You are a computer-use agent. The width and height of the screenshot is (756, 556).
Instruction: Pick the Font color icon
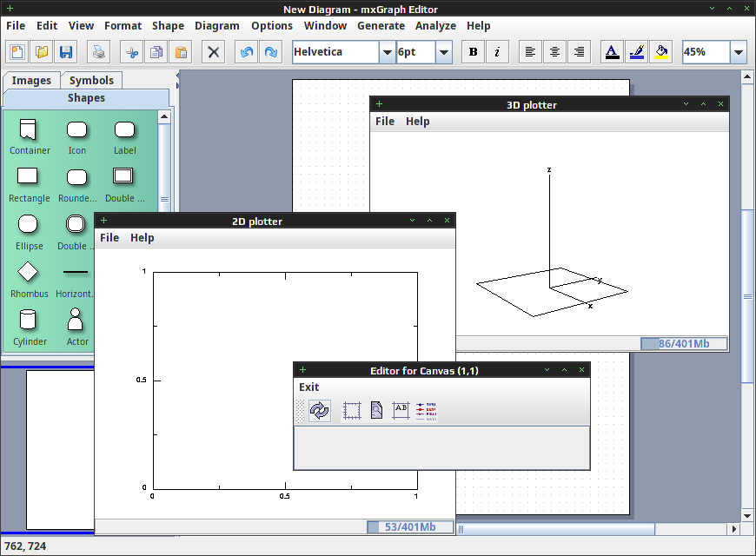pyautogui.click(x=612, y=52)
